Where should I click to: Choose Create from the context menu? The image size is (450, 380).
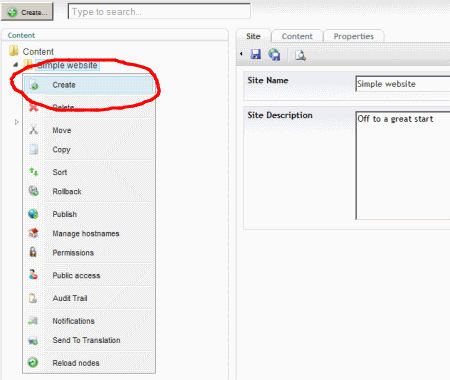coord(89,85)
